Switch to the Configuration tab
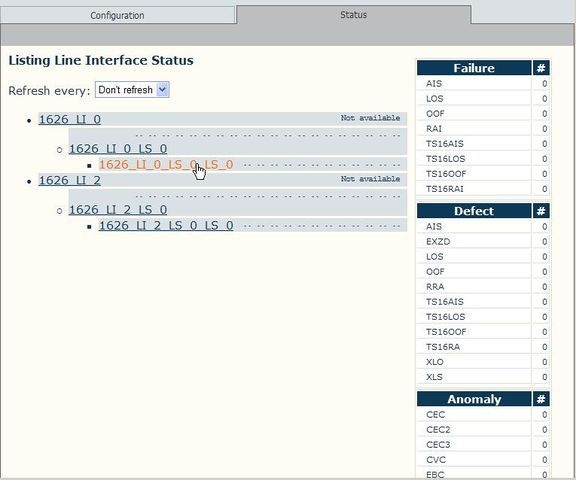Viewport: 576px width, 480px height. click(x=117, y=15)
